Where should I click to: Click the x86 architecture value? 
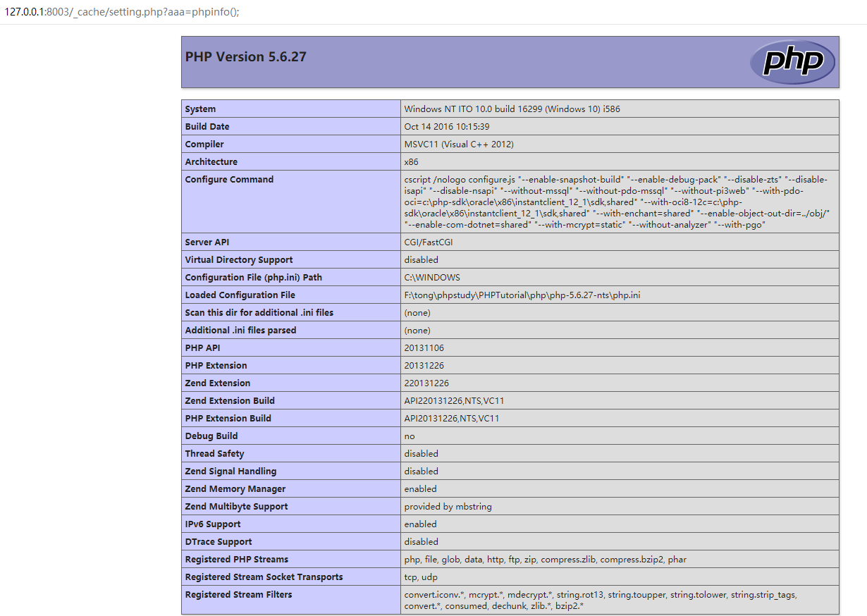(x=411, y=162)
